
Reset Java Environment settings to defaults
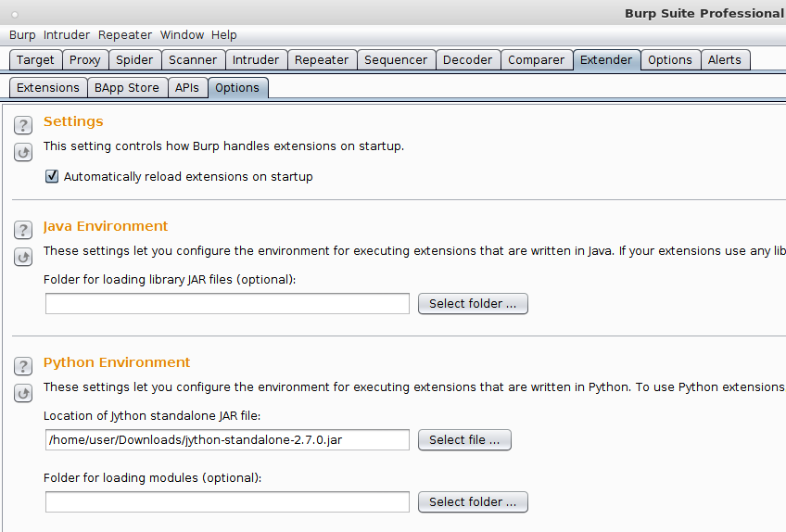point(23,258)
